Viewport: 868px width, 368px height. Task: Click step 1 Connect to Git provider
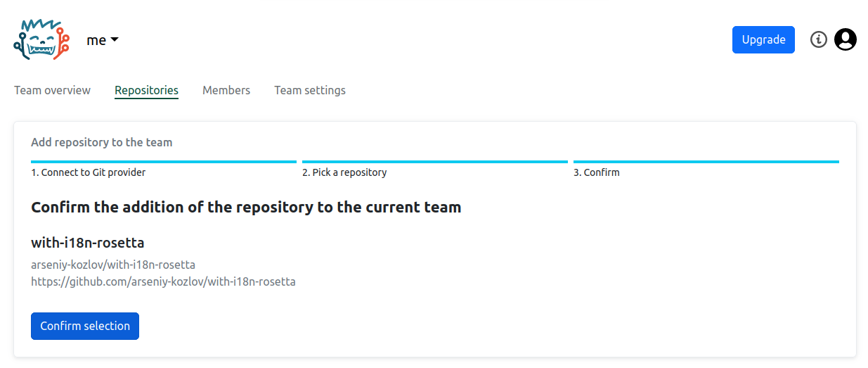pyautogui.click(x=88, y=172)
